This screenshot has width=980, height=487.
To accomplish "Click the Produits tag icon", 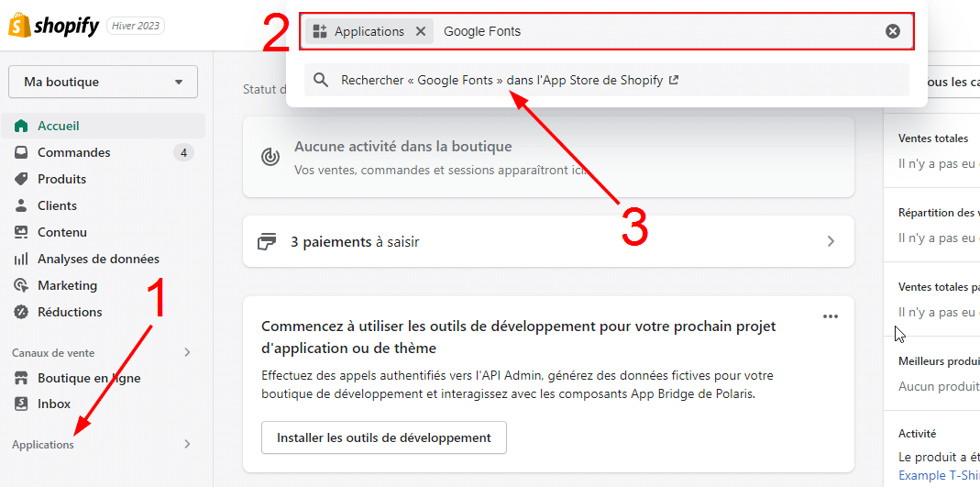I will coord(21,179).
